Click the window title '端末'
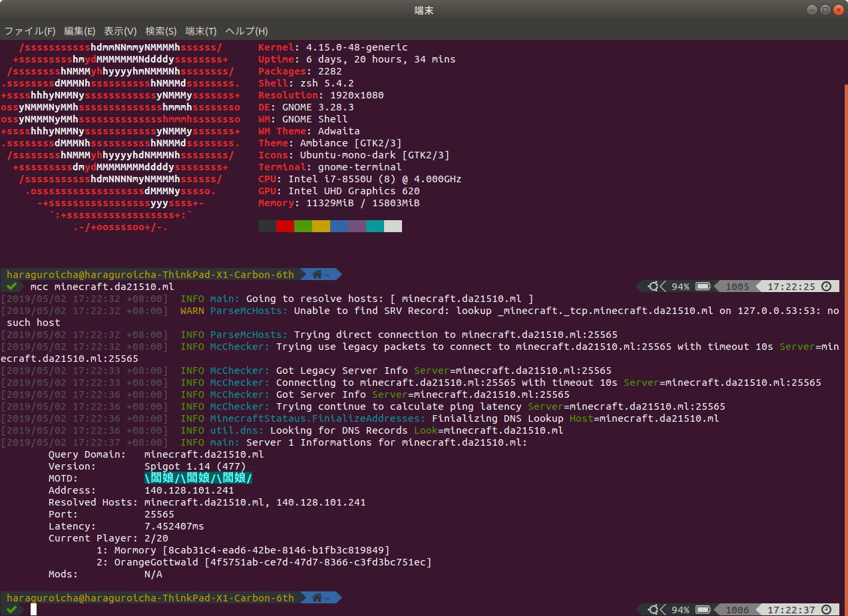Viewport: 848px width, 616px height. pyautogui.click(x=424, y=10)
